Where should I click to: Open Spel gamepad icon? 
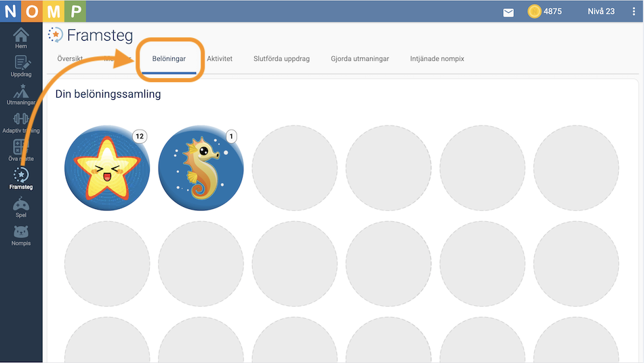tap(21, 207)
